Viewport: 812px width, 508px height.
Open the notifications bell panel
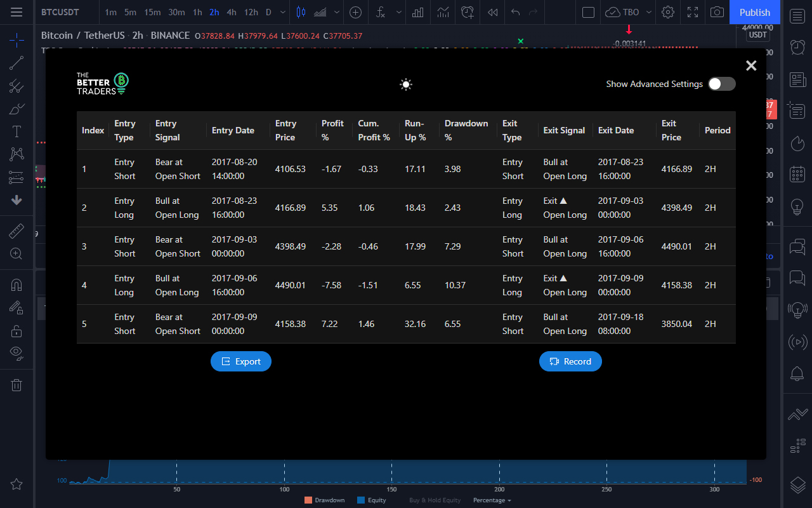coord(797,373)
